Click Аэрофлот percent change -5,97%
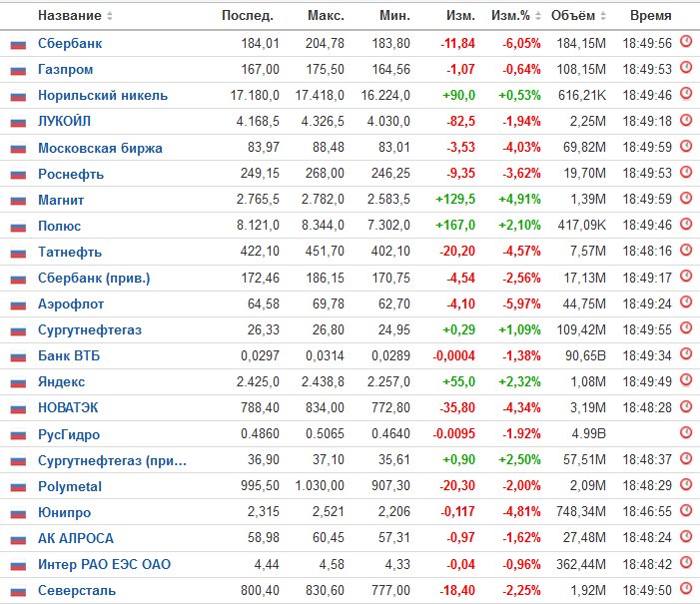The width and height of the screenshot is (700, 604). [521, 304]
